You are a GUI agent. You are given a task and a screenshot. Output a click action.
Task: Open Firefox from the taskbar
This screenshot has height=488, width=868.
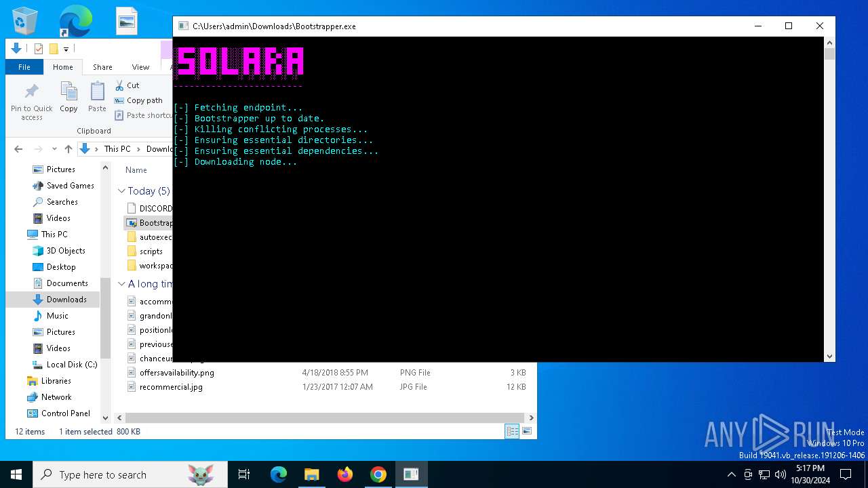coord(345,474)
